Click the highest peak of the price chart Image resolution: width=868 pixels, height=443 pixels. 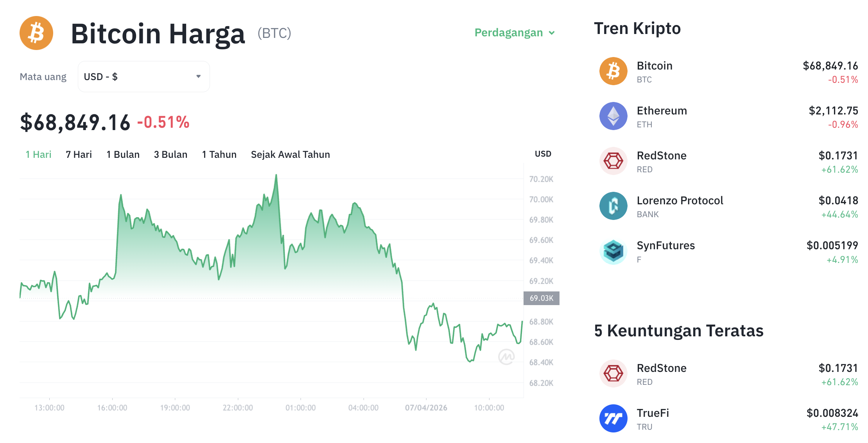(x=277, y=175)
